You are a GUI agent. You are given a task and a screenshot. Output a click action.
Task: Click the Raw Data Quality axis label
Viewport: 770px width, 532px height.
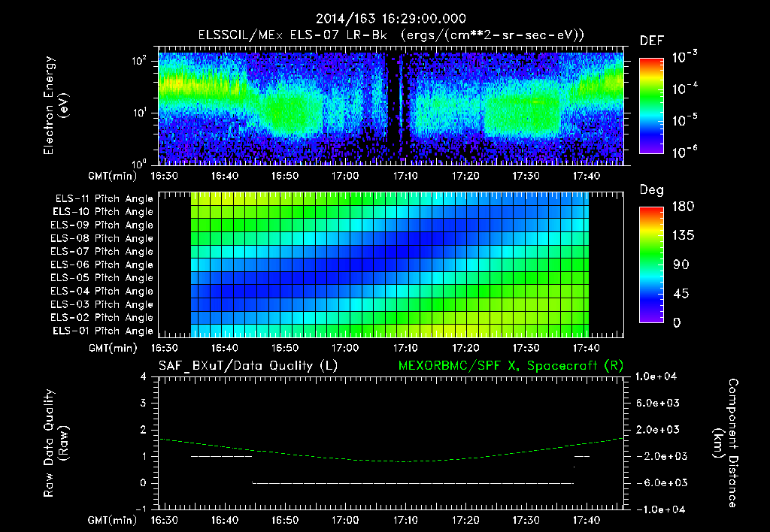(x=56, y=443)
